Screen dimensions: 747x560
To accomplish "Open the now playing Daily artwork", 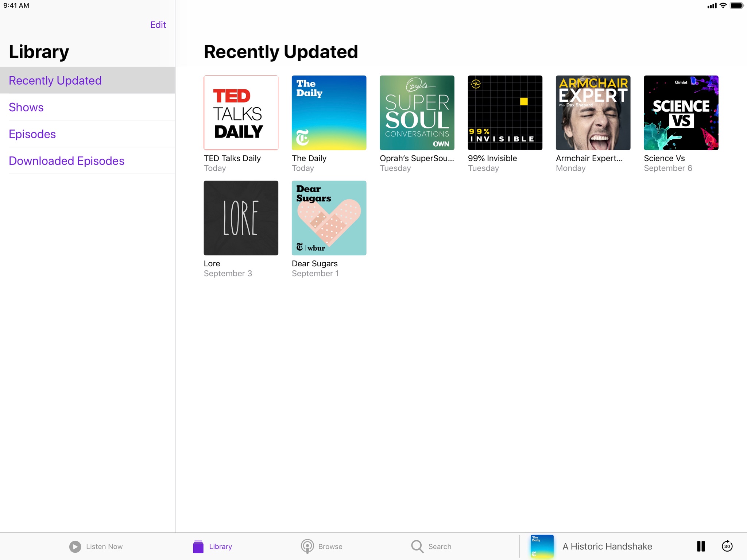I will 542,546.
